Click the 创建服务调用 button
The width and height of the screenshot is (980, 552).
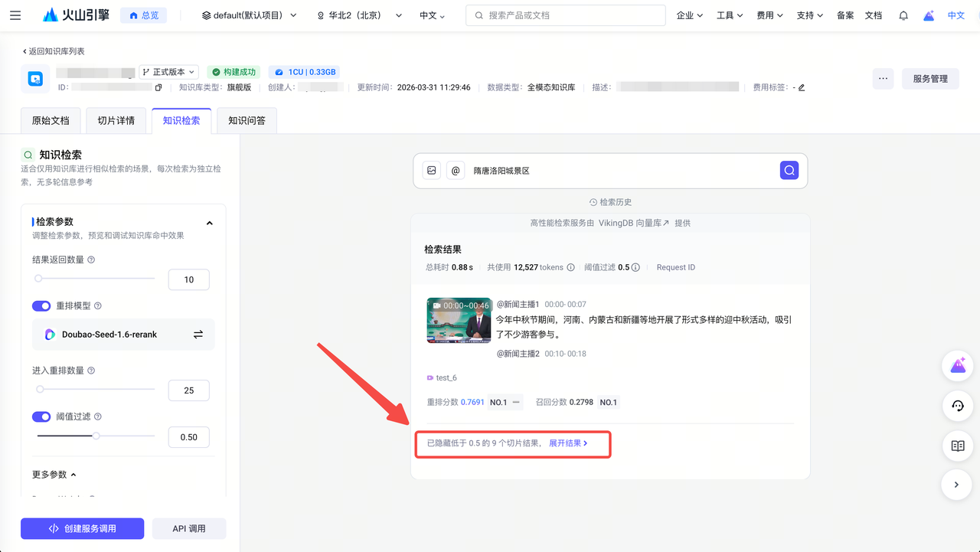(x=82, y=528)
